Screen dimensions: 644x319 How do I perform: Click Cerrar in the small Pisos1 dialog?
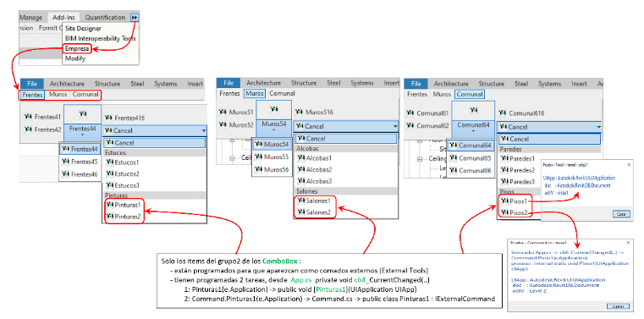pos(621,214)
